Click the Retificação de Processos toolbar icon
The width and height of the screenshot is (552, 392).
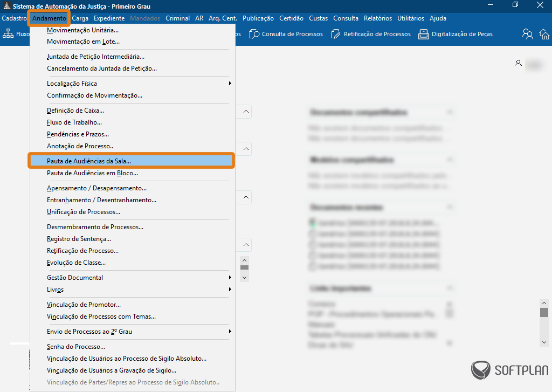pos(336,34)
